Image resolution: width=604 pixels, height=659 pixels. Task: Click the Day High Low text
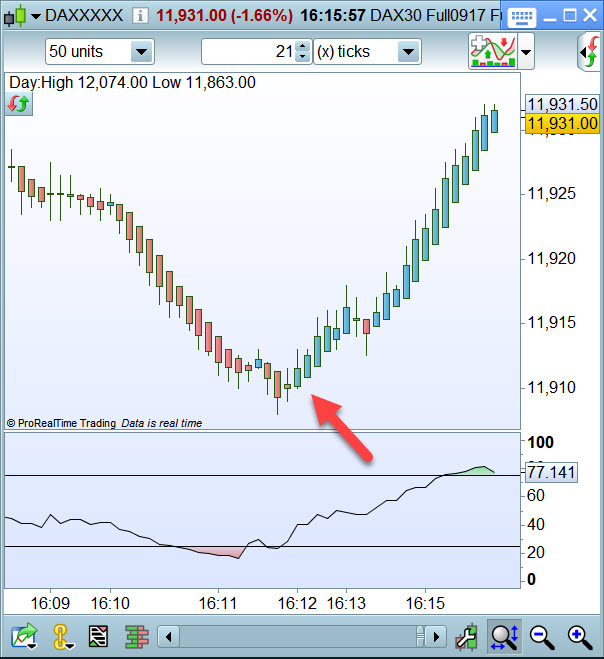point(132,82)
